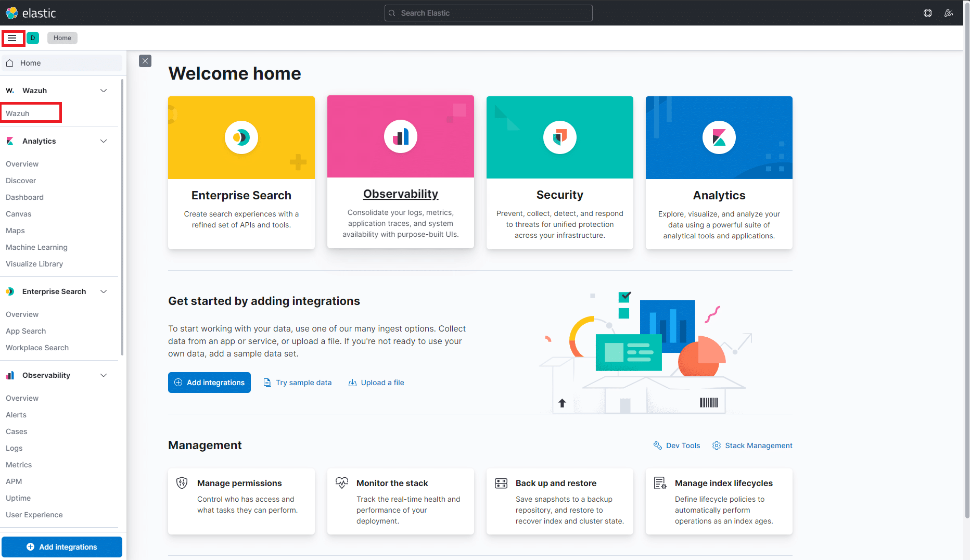Open App Search in the sidebar
This screenshot has height=560, width=970.
(x=25, y=331)
